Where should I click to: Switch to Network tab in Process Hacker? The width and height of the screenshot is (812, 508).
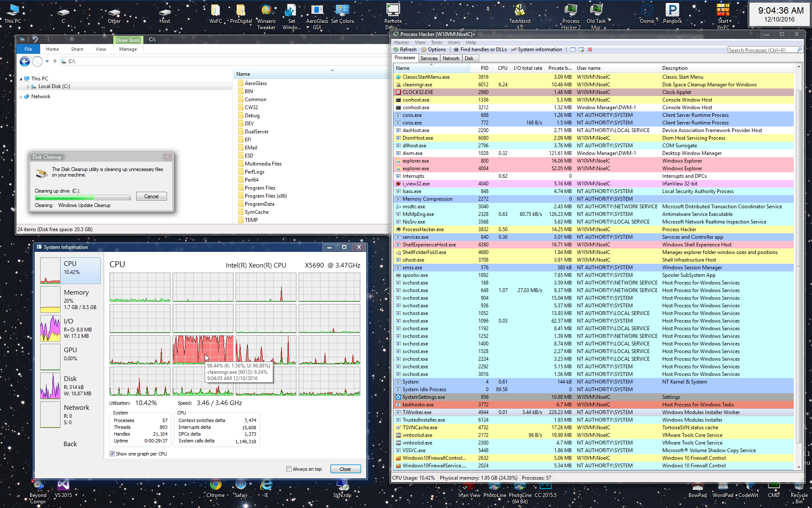(451, 58)
